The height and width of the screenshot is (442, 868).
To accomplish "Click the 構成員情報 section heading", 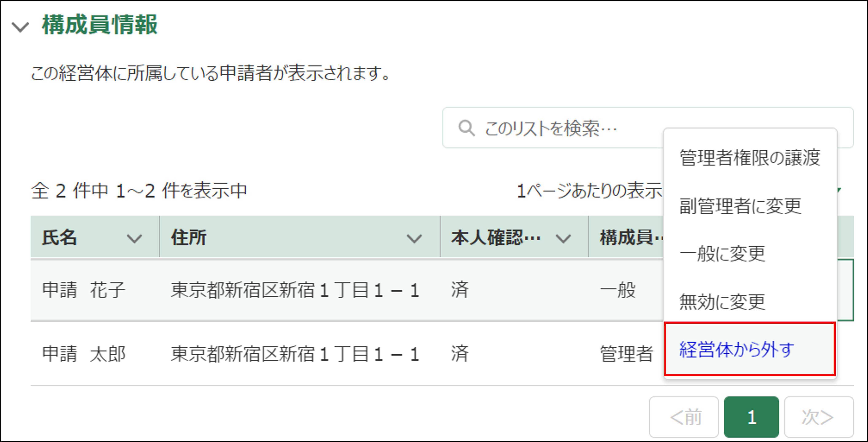I will click(100, 25).
